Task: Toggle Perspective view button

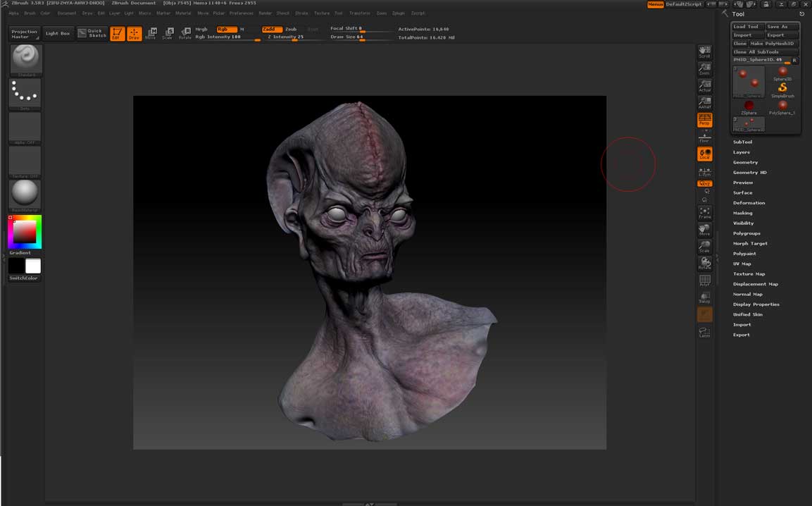Action: click(705, 120)
